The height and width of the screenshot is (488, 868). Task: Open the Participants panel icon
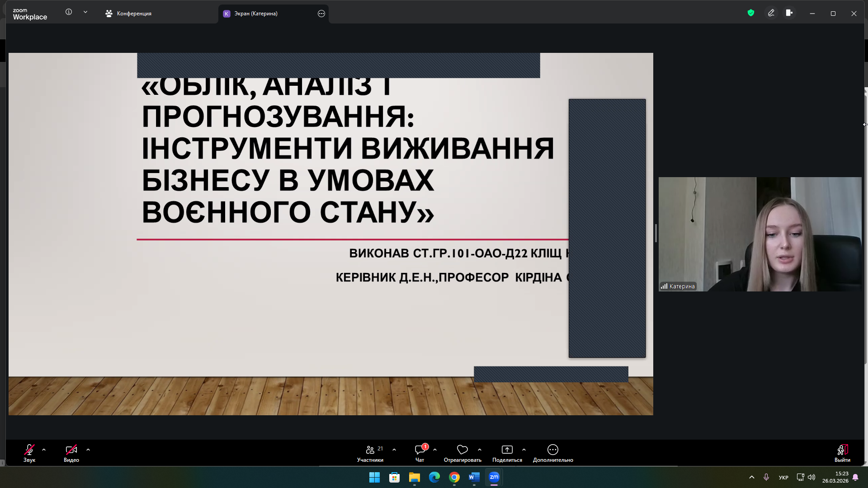coord(370,450)
